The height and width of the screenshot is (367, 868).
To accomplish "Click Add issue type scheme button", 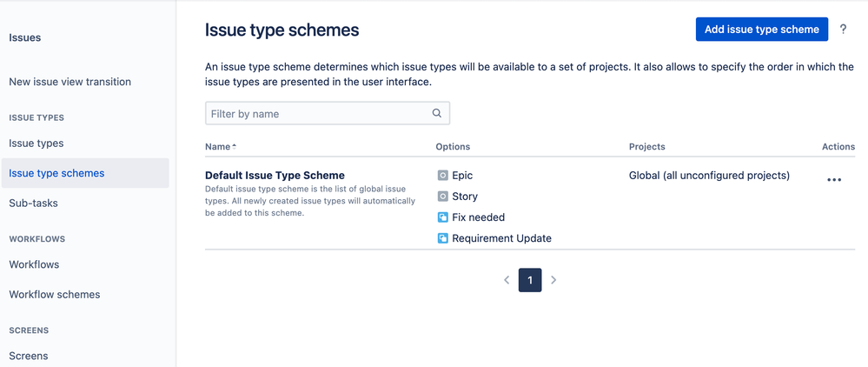I will 762,30.
